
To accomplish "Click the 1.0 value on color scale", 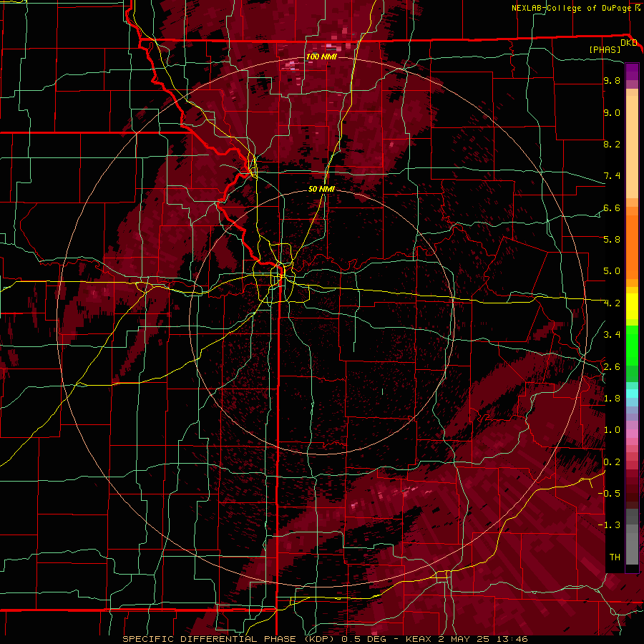I will coord(612,430).
